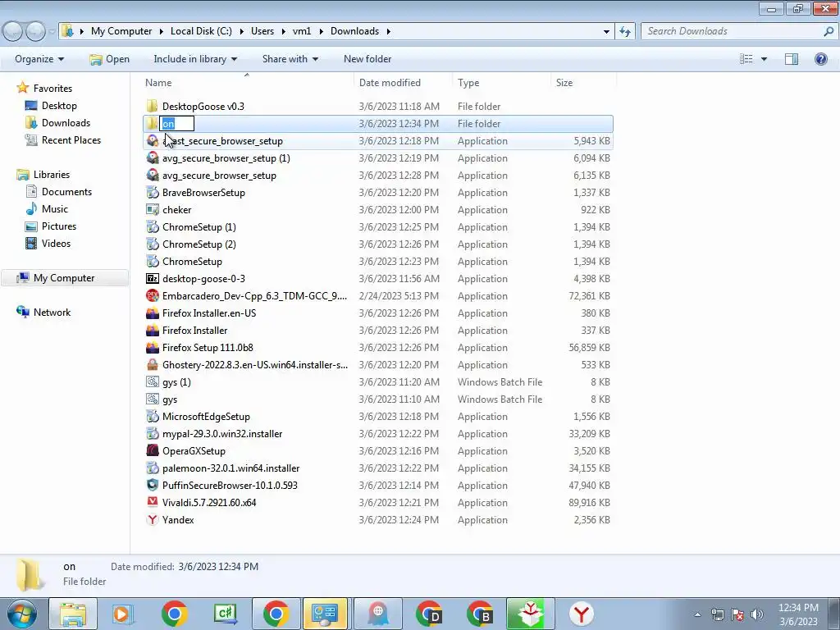Viewport: 840px width, 630px height.
Task: Sort by the Size column header
Action: tap(583, 83)
